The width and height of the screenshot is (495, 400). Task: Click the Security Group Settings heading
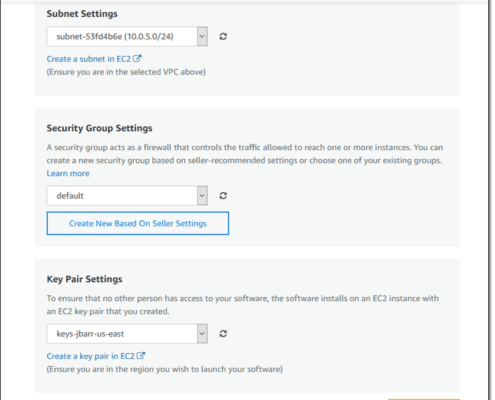pos(99,128)
